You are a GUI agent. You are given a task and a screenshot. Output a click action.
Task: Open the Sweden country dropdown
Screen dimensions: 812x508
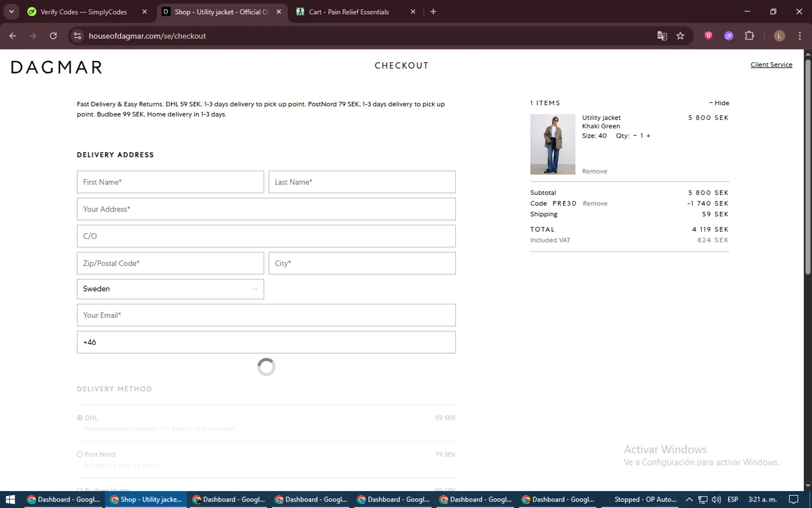(x=171, y=289)
